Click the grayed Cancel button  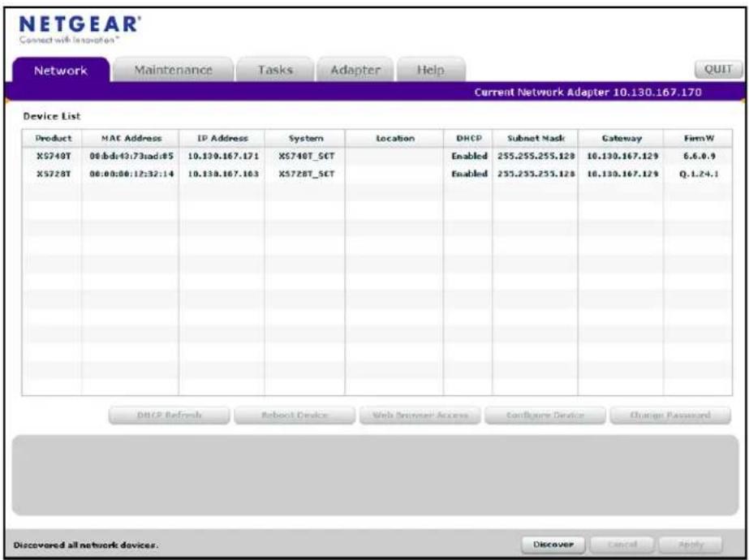622,545
